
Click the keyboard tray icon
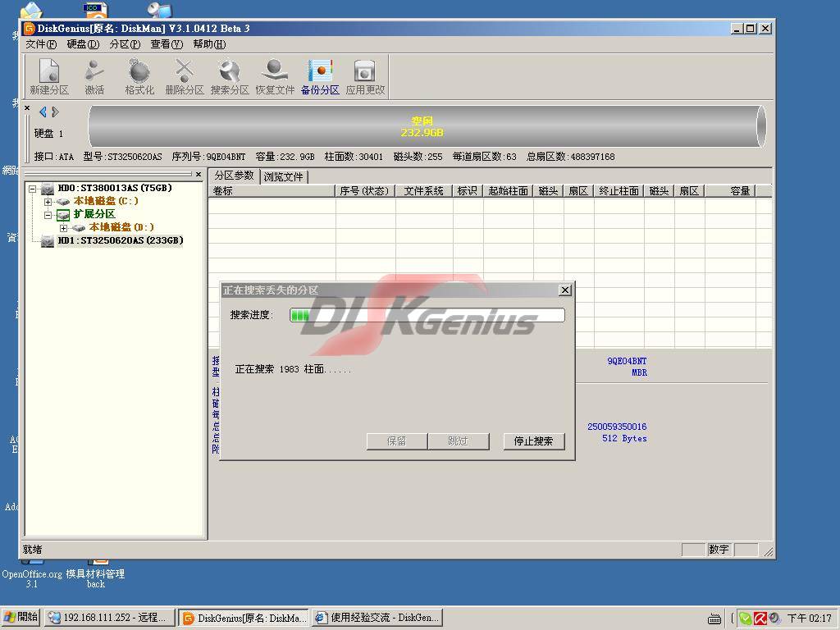[714, 619]
